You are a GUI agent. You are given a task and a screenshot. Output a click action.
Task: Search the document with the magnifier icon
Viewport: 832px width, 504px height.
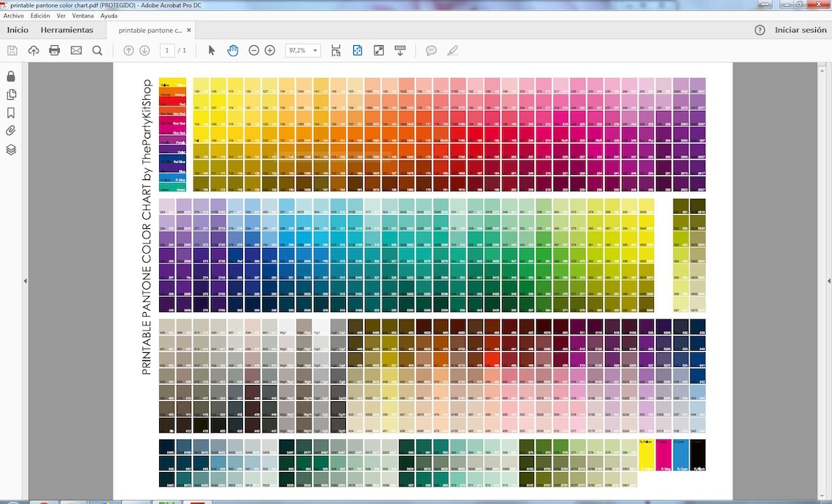pyautogui.click(x=97, y=50)
